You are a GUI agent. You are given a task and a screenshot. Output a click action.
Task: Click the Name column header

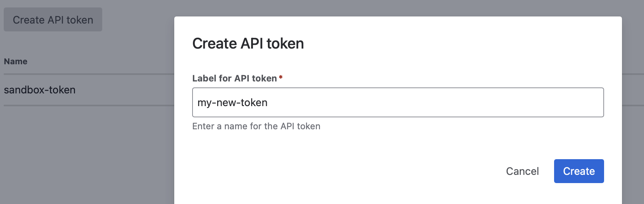click(x=16, y=62)
